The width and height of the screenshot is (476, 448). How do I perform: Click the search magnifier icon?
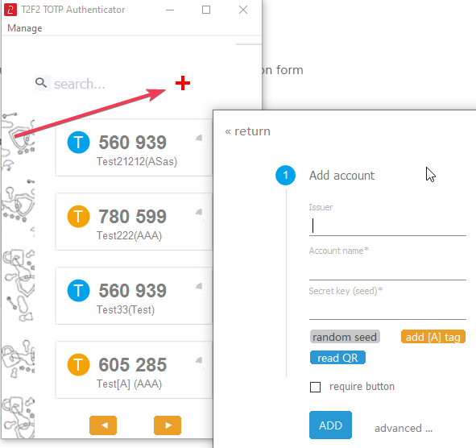pyautogui.click(x=41, y=83)
